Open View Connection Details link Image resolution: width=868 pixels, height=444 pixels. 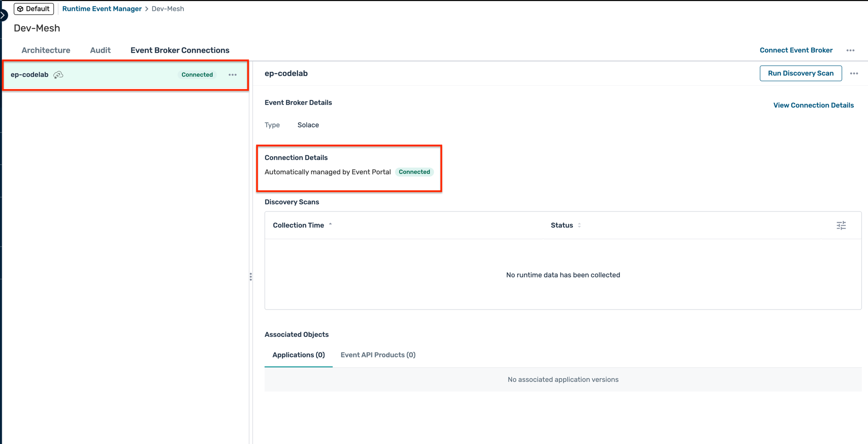(x=813, y=105)
